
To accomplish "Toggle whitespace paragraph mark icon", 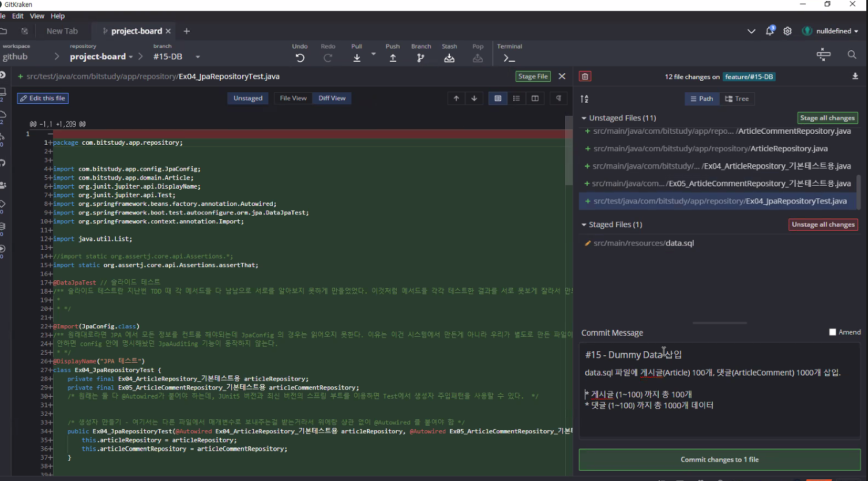I will 558,99.
